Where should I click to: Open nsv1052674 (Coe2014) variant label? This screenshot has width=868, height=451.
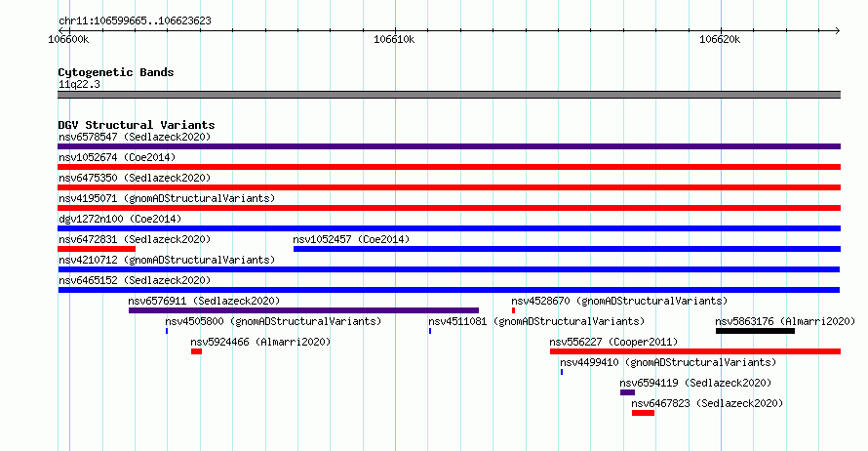pos(117,157)
